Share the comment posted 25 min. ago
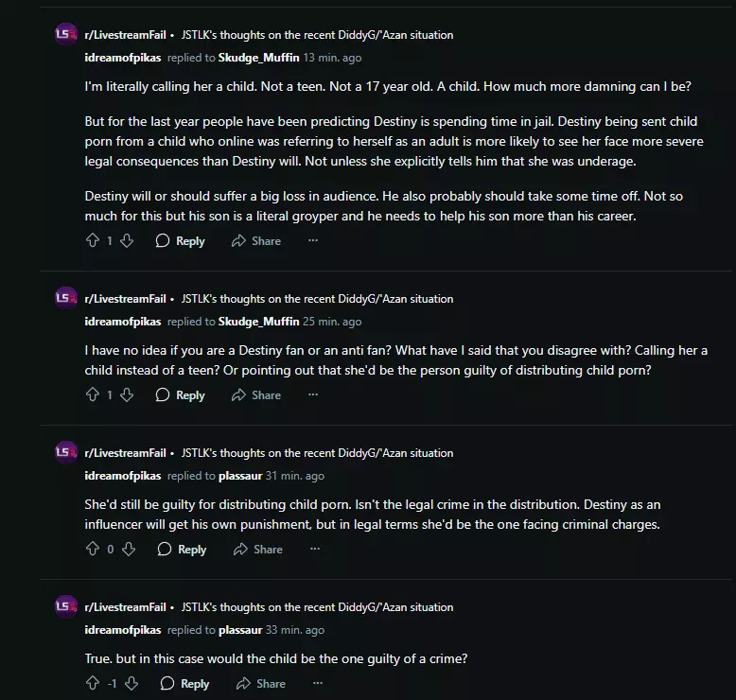 [256, 394]
